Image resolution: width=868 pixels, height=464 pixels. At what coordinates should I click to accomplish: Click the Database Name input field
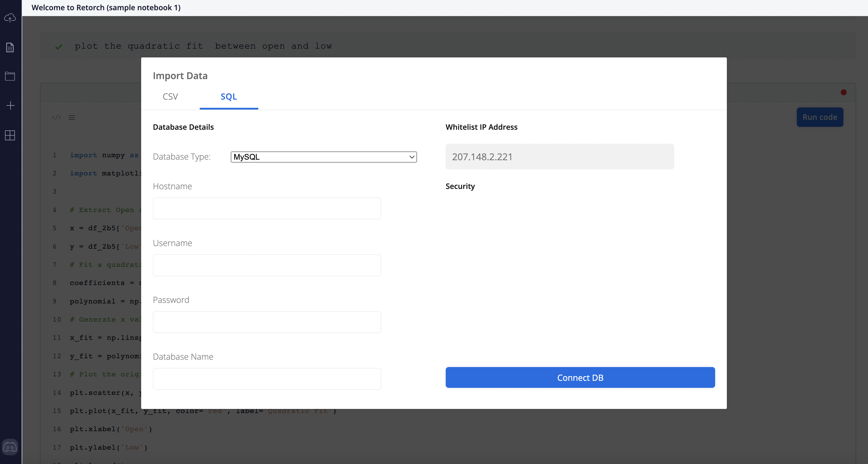[x=267, y=379]
